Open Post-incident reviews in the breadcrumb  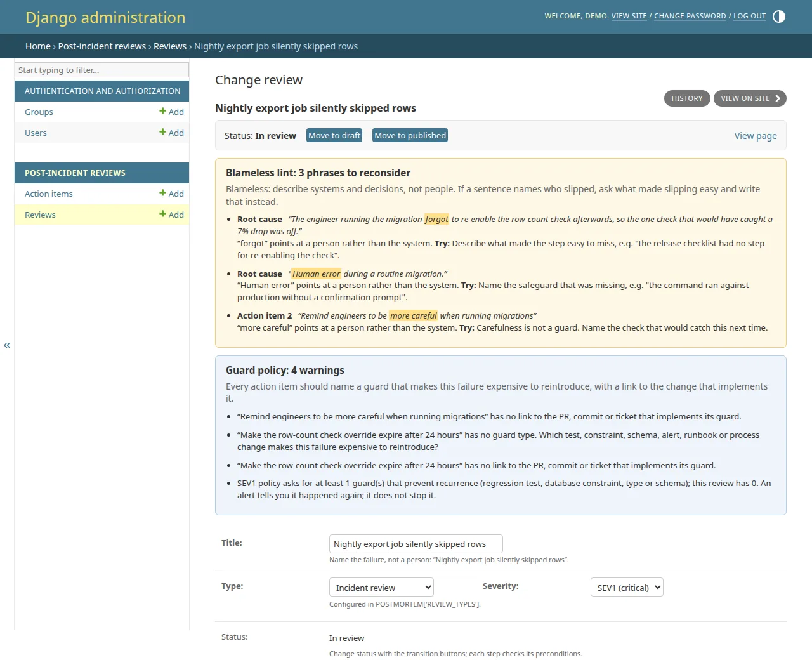point(102,46)
